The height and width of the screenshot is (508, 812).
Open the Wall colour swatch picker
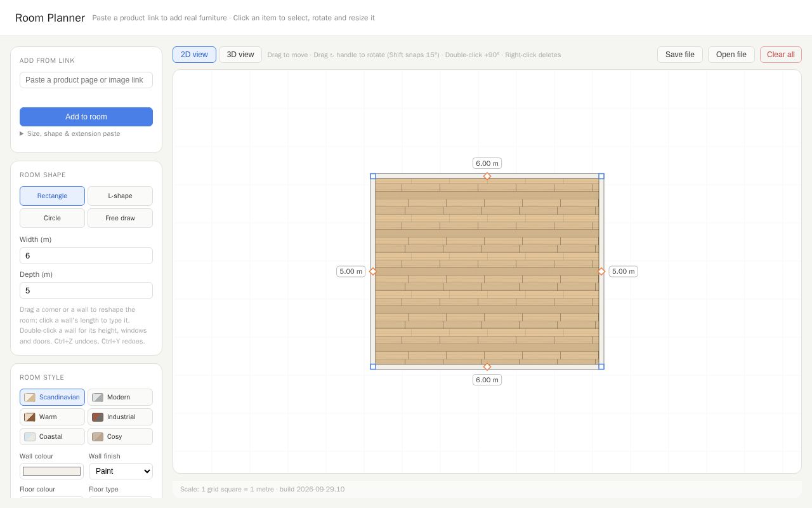coord(51,471)
